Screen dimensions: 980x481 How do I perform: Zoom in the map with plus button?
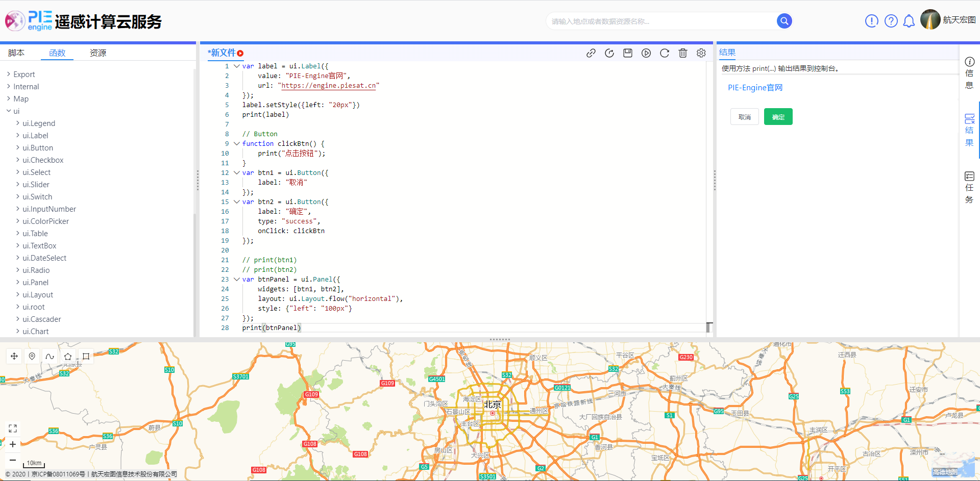click(x=13, y=444)
